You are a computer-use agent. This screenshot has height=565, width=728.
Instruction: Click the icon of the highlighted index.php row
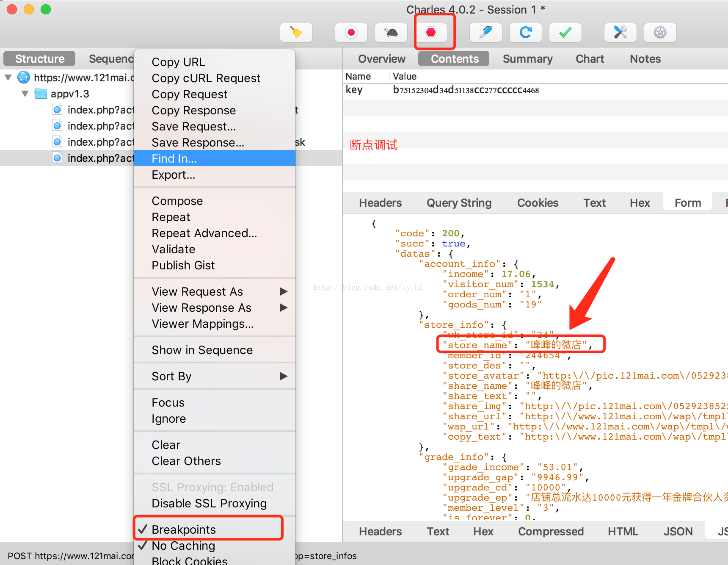tap(57, 158)
